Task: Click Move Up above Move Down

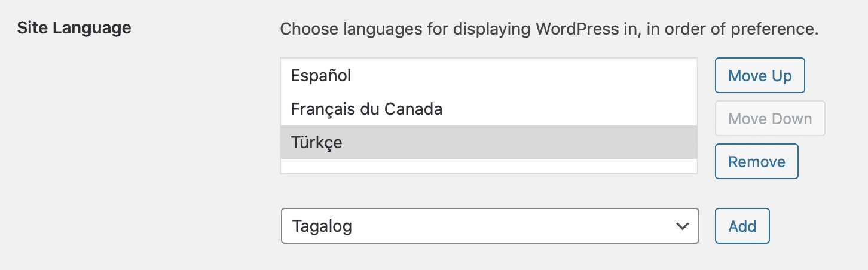Action: [x=760, y=75]
